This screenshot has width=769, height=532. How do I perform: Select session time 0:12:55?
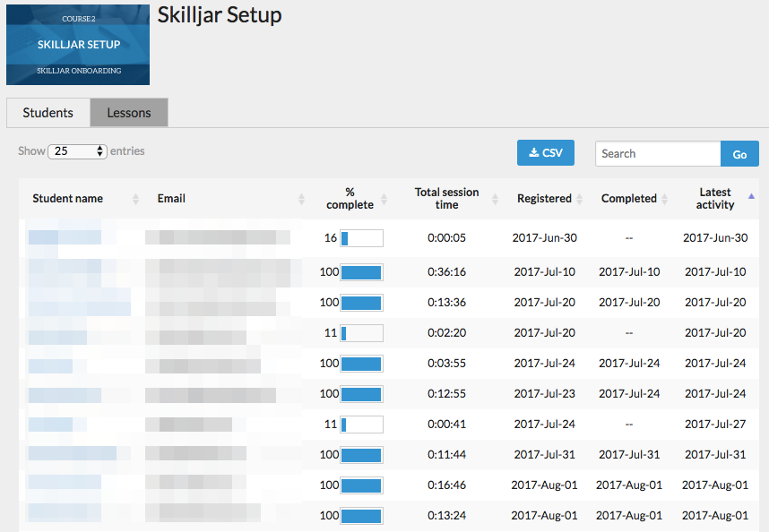coord(446,393)
